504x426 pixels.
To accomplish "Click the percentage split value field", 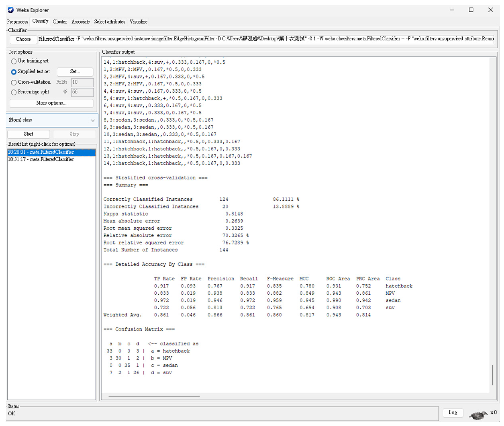I will click(82, 92).
